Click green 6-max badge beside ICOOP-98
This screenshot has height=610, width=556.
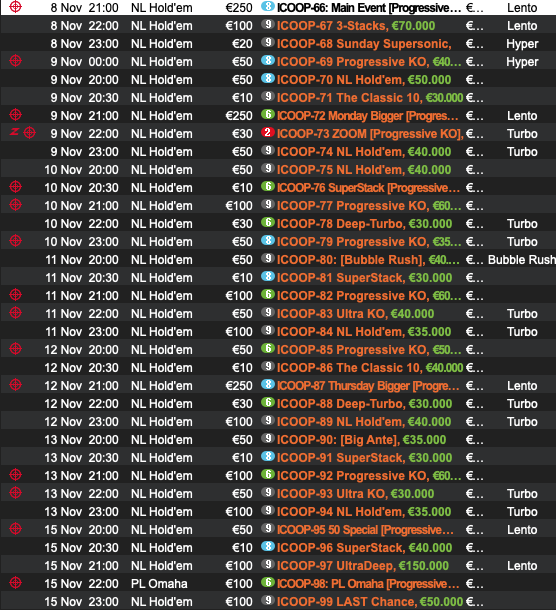(268, 583)
